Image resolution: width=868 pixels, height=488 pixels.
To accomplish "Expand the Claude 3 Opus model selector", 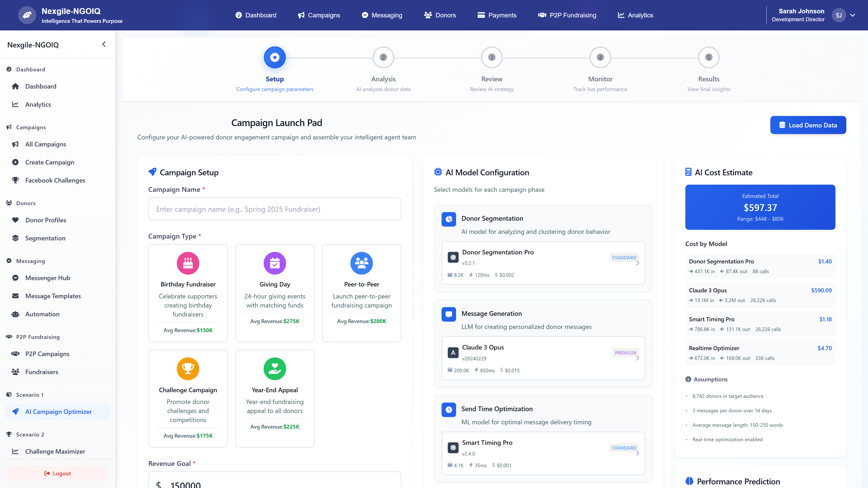I will [637, 358].
